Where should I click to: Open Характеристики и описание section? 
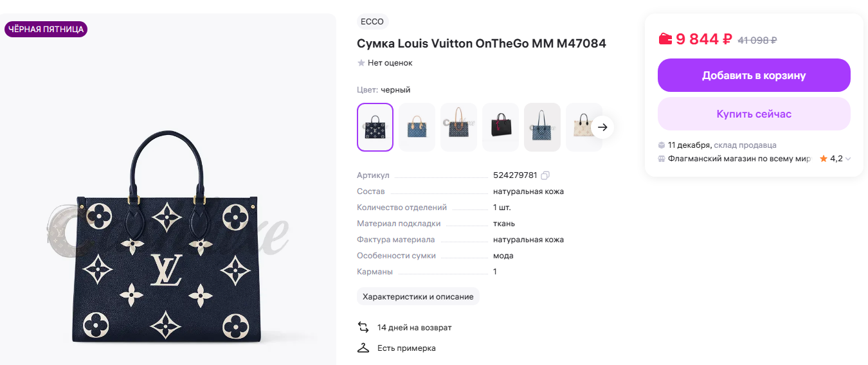[x=418, y=296]
